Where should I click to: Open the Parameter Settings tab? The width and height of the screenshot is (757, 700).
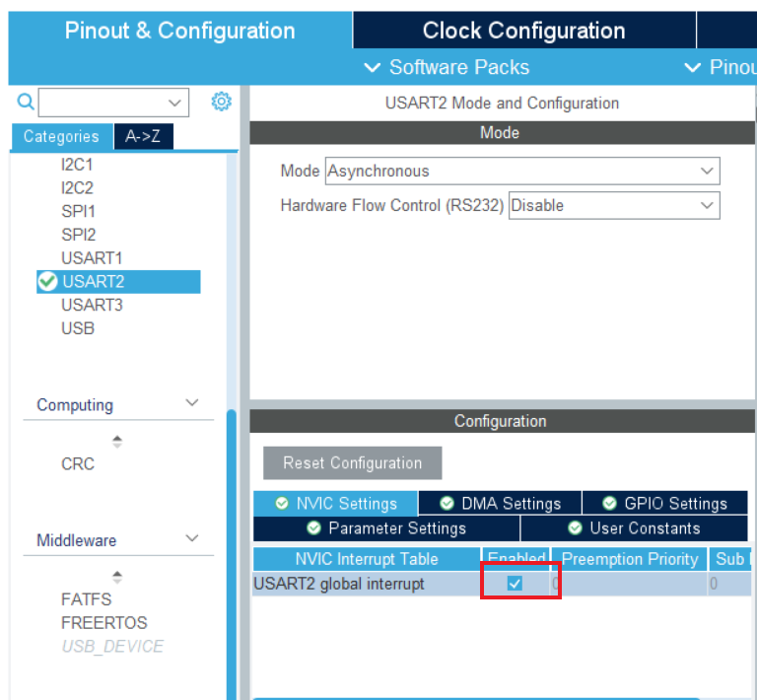pyautogui.click(x=386, y=528)
